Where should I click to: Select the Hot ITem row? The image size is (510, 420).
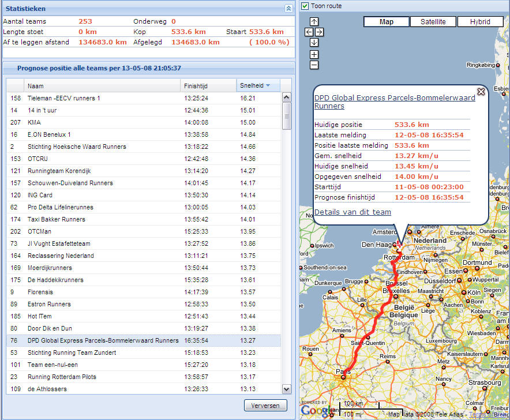pos(144,316)
